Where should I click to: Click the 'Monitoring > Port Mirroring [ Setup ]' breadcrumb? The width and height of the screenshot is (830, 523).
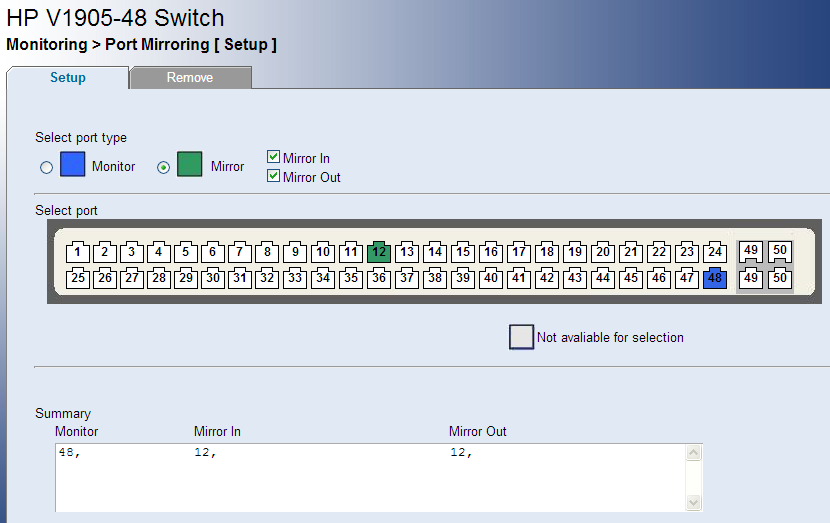coord(141,44)
